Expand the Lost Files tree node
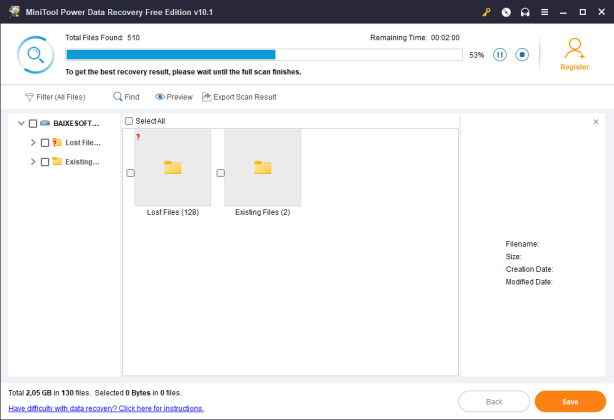Screen dimensions: 614x420 coord(33,142)
